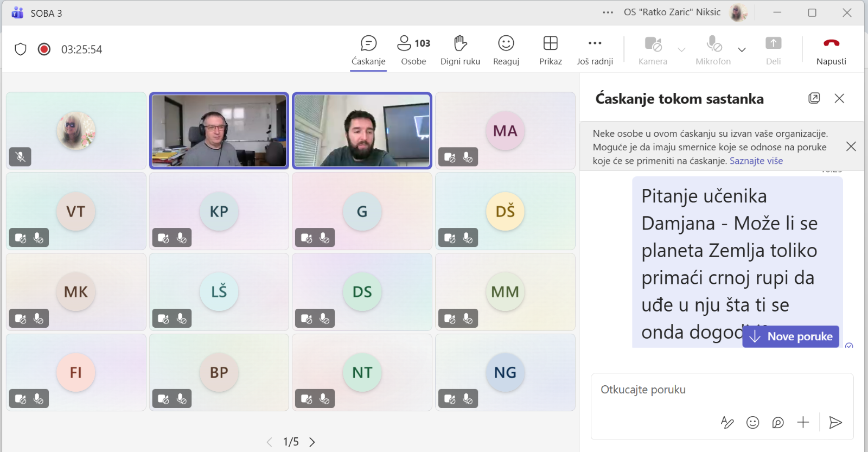Expand the Mikrofon options dropdown arrow
This screenshot has height=452, width=868.
pos(742,50)
